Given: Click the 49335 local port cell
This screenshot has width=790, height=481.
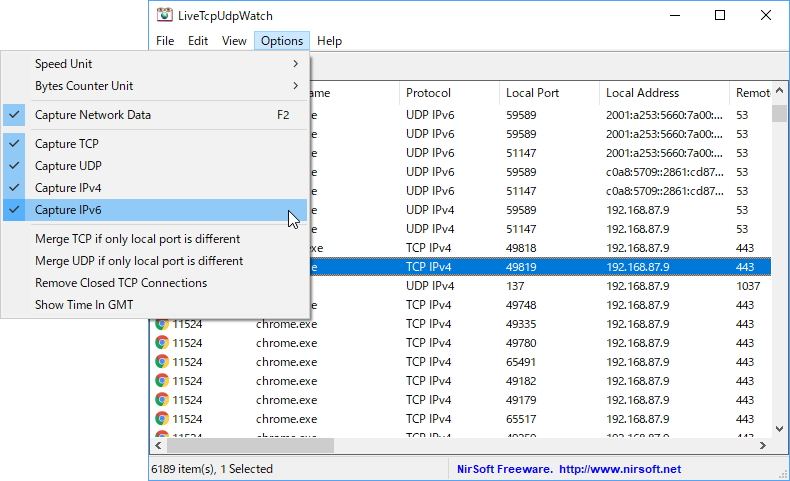Looking at the screenshot, I should (x=521, y=324).
